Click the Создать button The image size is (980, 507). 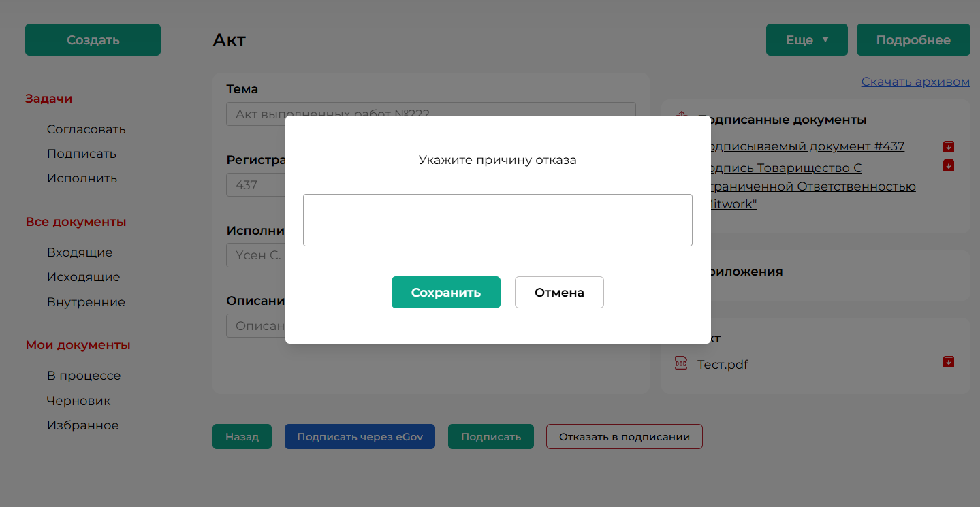click(93, 40)
